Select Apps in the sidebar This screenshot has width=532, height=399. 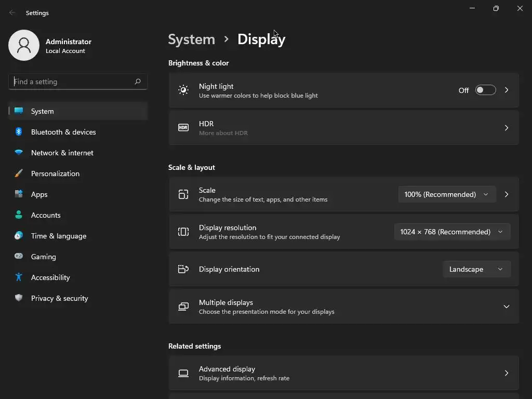coord(39,194)
